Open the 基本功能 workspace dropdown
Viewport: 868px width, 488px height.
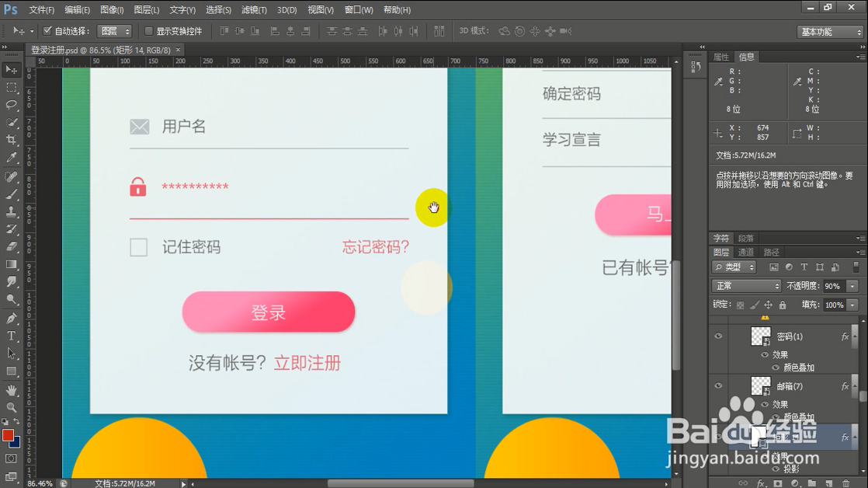point(830,32)
